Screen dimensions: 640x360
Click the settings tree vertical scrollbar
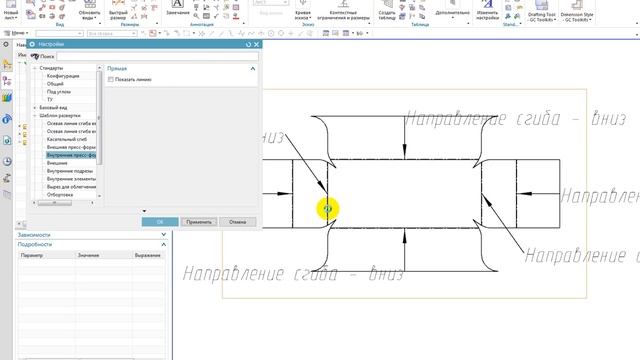[x=99, y=118]
